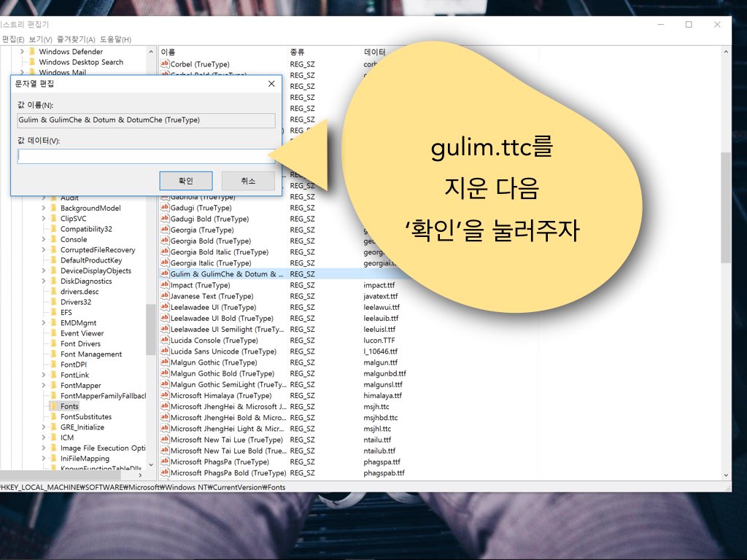This screenshot has height=560, width=747.
Task: Click the 취소 button in the edit dialog
Action: (248, 181)
